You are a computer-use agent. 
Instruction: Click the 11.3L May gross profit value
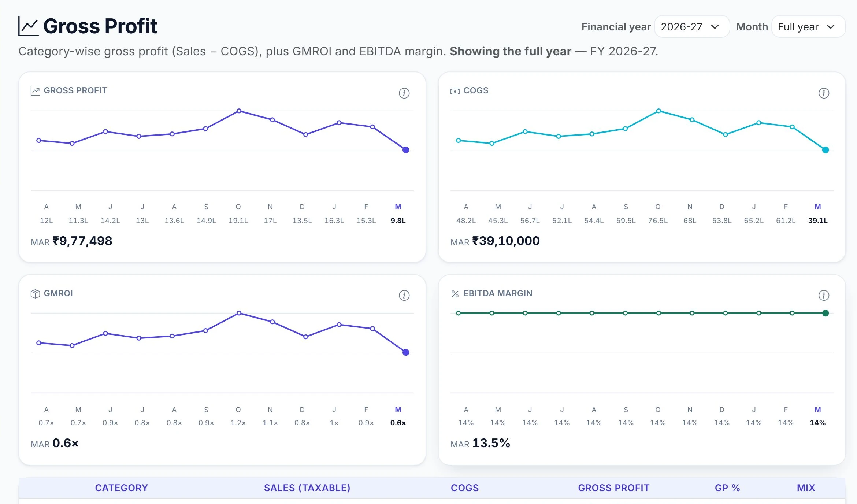(78, 220)
